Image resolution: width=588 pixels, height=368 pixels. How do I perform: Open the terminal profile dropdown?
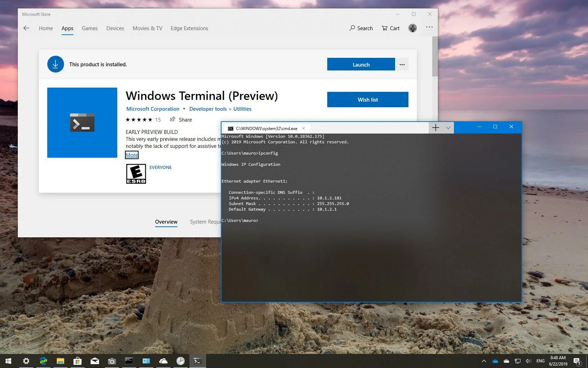click(448, 128)
